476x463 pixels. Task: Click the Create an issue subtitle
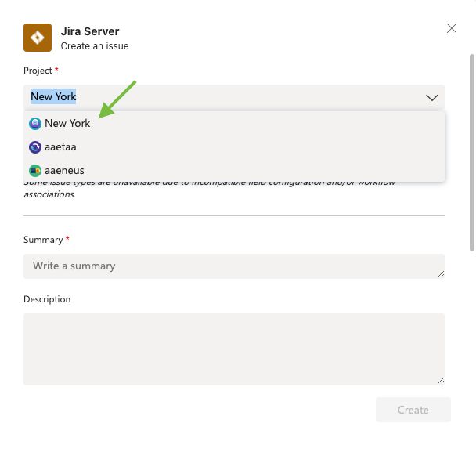(95, 46)
